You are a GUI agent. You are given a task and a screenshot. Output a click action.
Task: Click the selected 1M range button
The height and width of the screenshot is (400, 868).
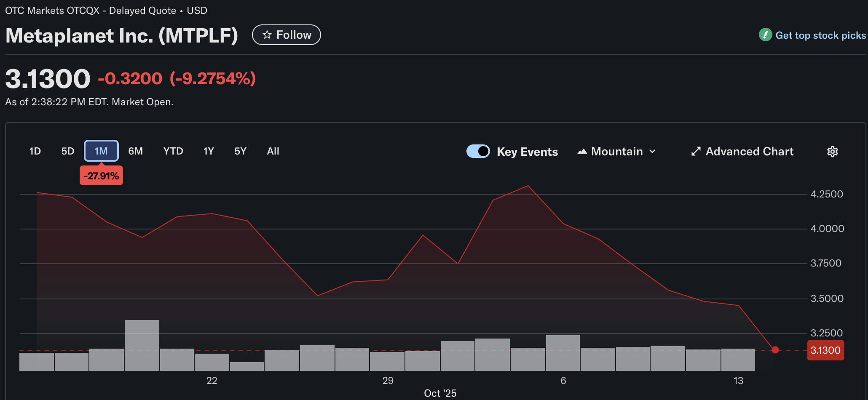coord(101,151)
